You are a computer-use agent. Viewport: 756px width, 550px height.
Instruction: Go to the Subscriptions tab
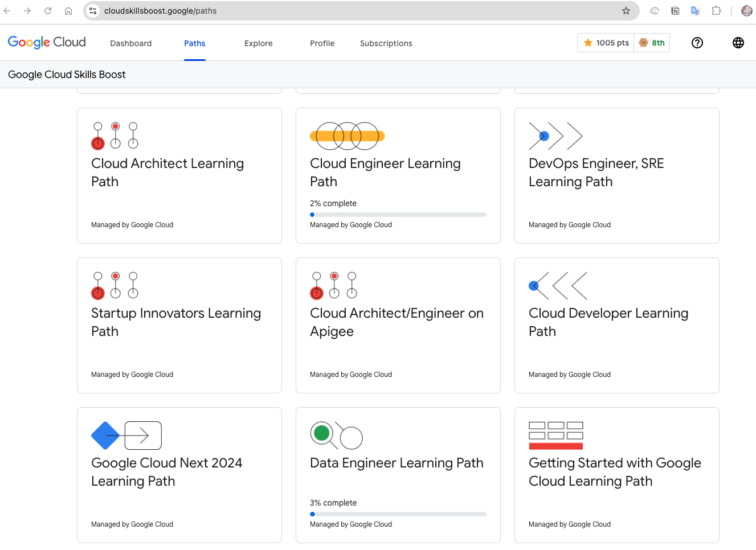point(386,43)
